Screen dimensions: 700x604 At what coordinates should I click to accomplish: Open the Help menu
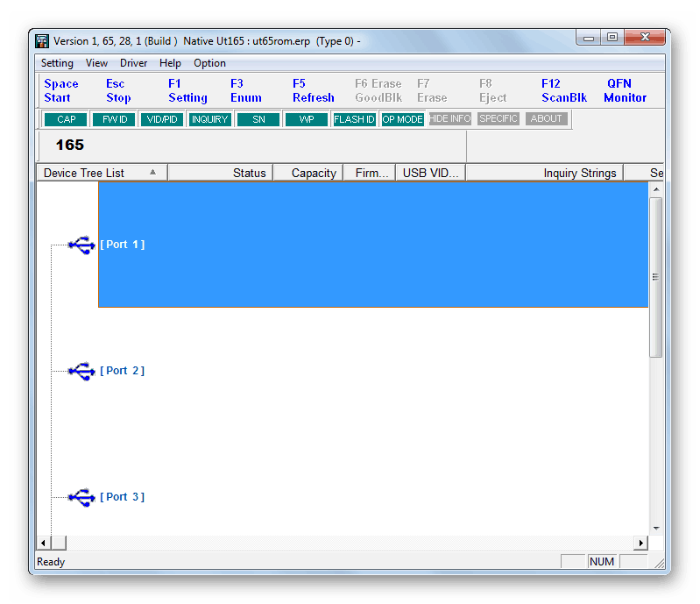coord(170,63)
